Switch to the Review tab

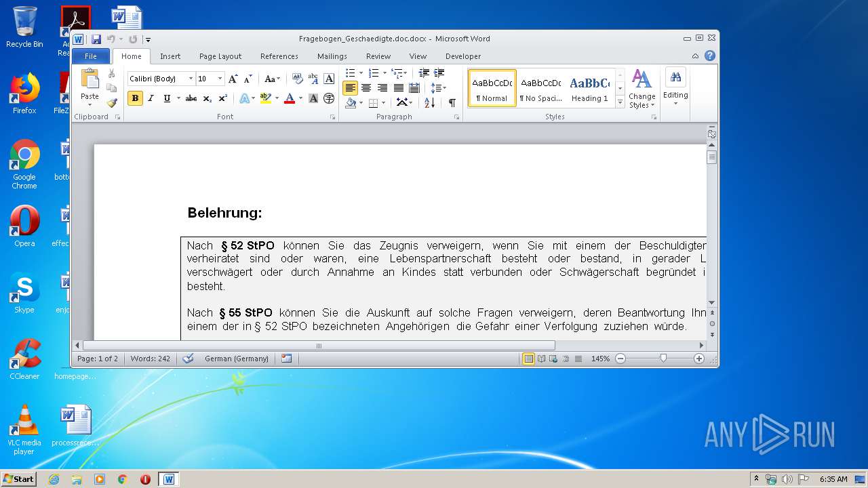[378, 56]
